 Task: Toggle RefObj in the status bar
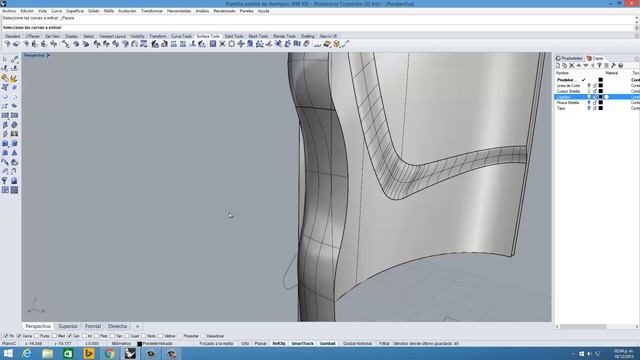pyautogui.click(x=279, y=344)
